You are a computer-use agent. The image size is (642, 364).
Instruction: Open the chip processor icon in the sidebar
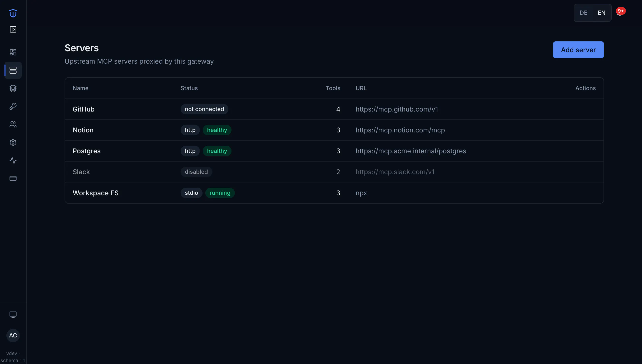[x=13, y=88]
